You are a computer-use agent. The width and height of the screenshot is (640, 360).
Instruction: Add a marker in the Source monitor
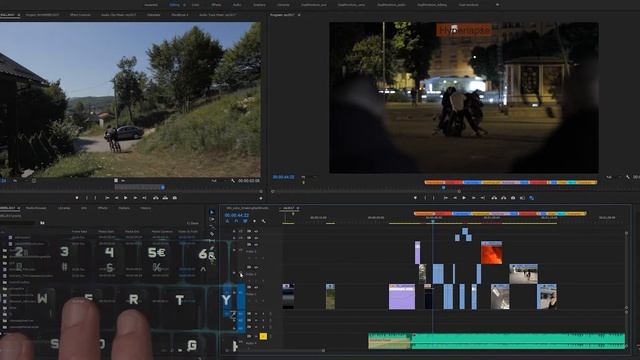(x=77, y=198)
